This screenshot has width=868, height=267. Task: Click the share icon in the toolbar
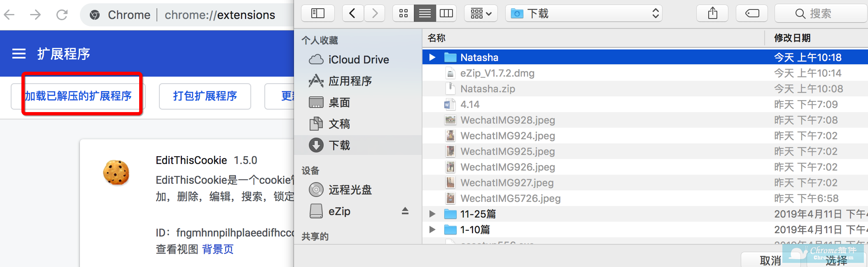[x=712, y=14]
